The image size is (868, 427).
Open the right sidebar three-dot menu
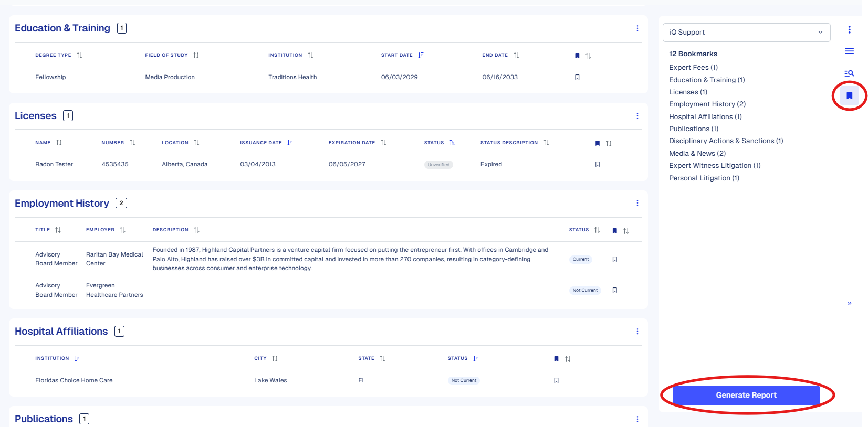[849, 30]
